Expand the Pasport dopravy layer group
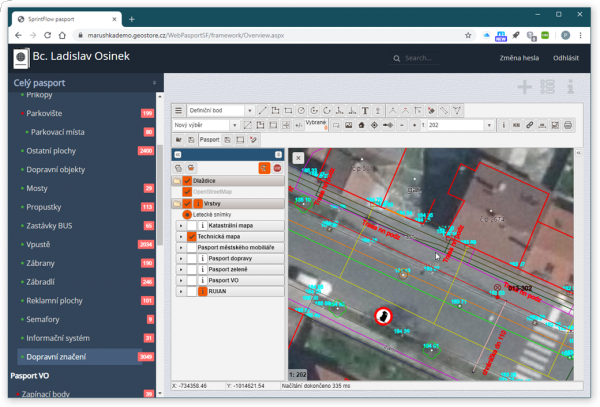 pyautogui.click(x=181, y=258)
